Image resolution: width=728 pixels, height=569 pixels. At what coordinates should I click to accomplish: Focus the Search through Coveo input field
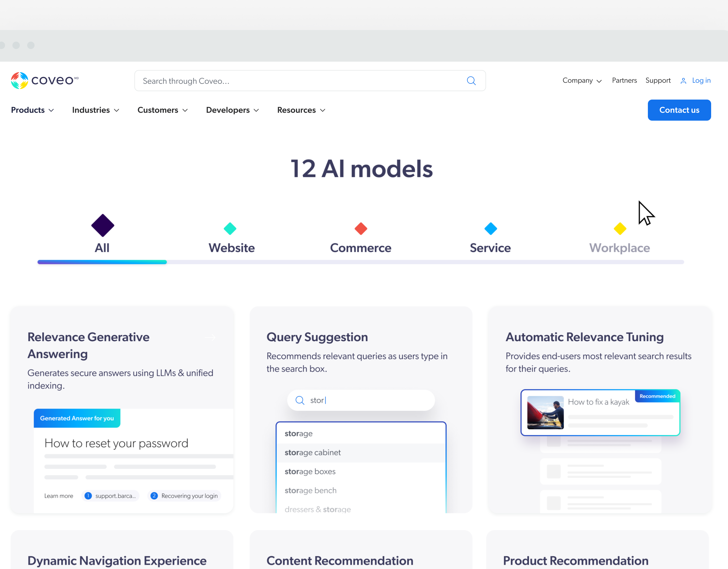300,81
